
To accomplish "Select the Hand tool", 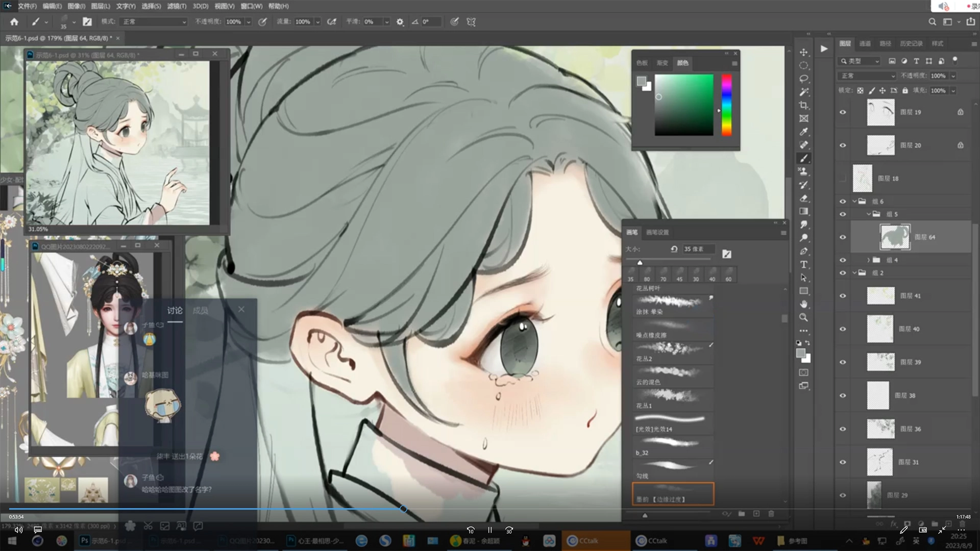I will 803,304.
